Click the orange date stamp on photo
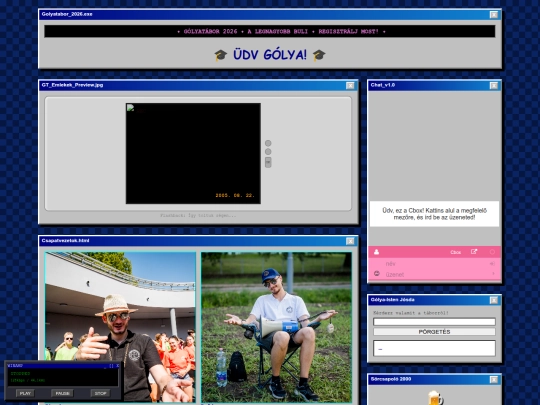This screenshot has width=540, height=405. [235, 195]
